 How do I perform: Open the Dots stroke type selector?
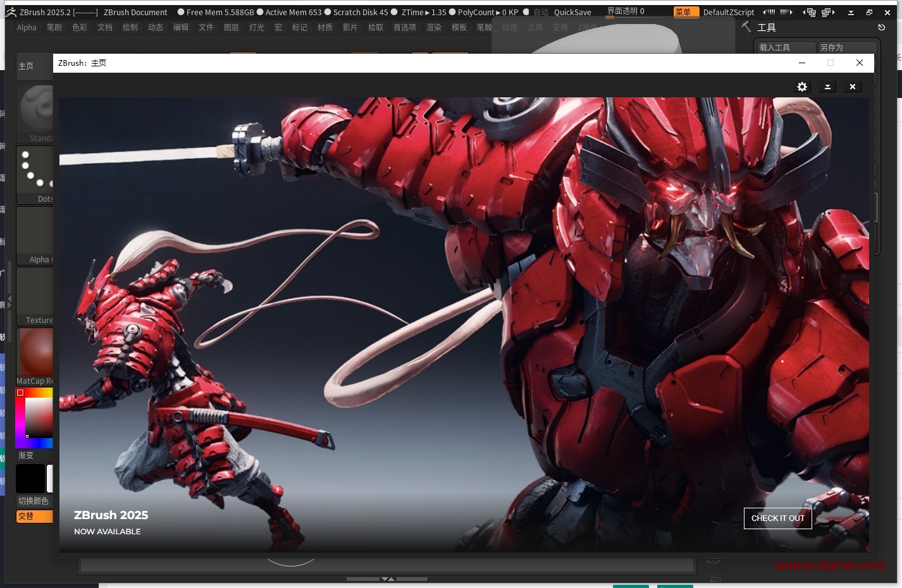[x=35, y=175]
